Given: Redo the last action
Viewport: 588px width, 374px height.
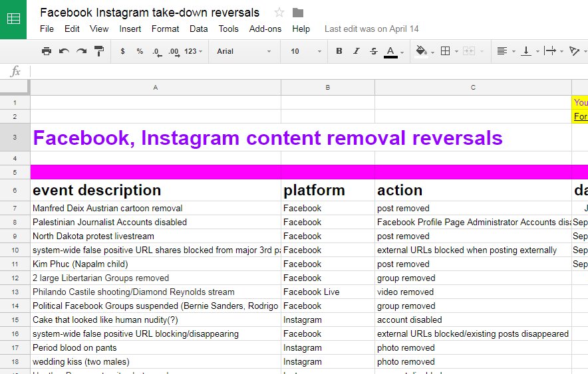Looking at the screenshot, I should coord(81,51).
